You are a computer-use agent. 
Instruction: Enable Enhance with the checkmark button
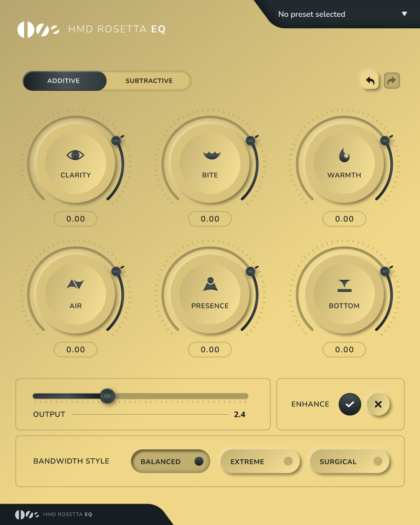tap(350, 404)
